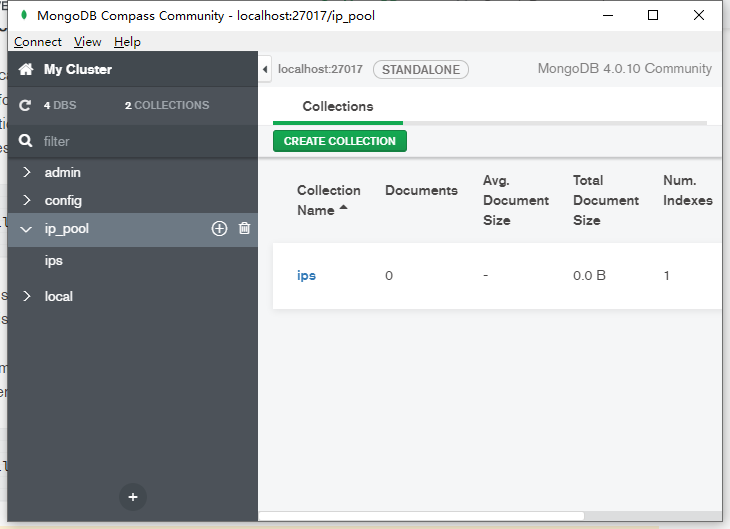Expand the local database chevron

point(27,296)
